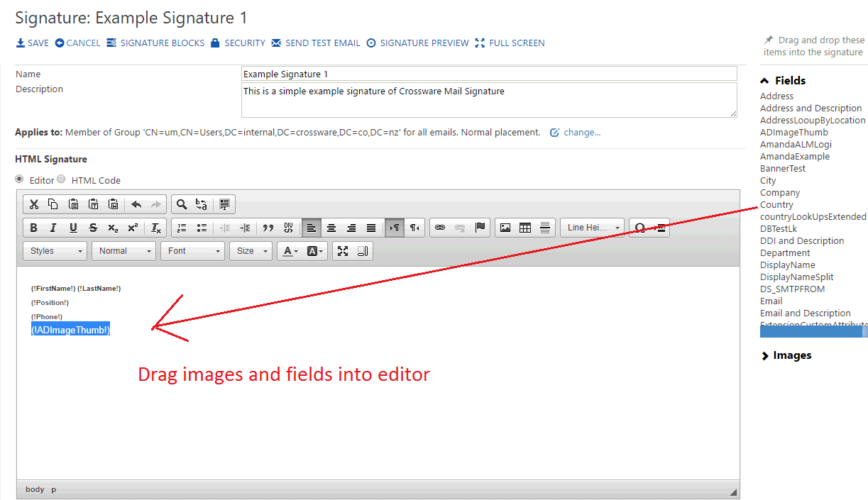The image size is (868, 500).
Task: Justify the text
Action: tap(371, 228)
